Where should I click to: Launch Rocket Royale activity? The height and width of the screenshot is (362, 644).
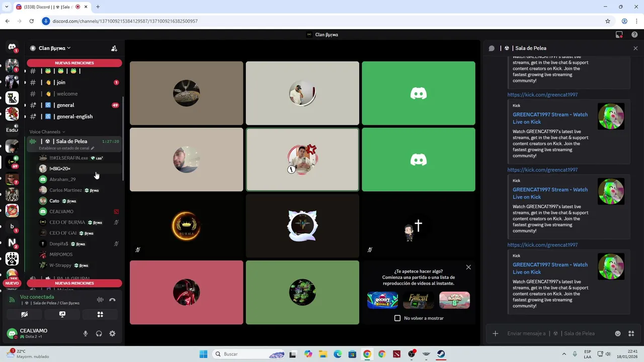[x=382, y=300]
